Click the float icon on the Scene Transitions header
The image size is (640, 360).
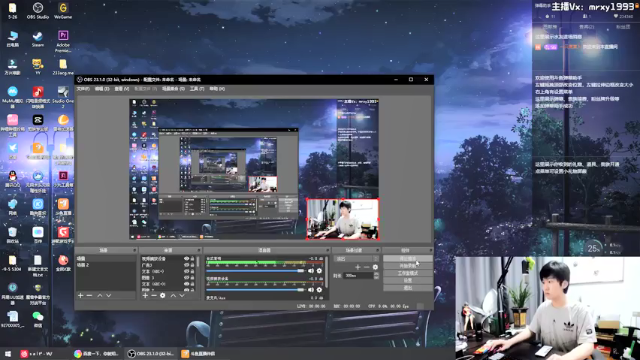[377, 250]
